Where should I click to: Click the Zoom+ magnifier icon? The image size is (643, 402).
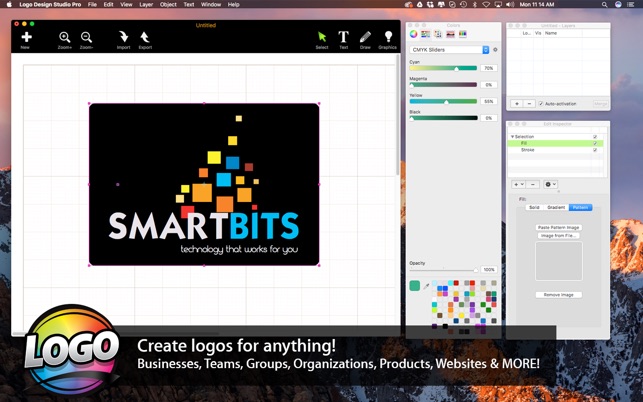click(x=64, y=37)
